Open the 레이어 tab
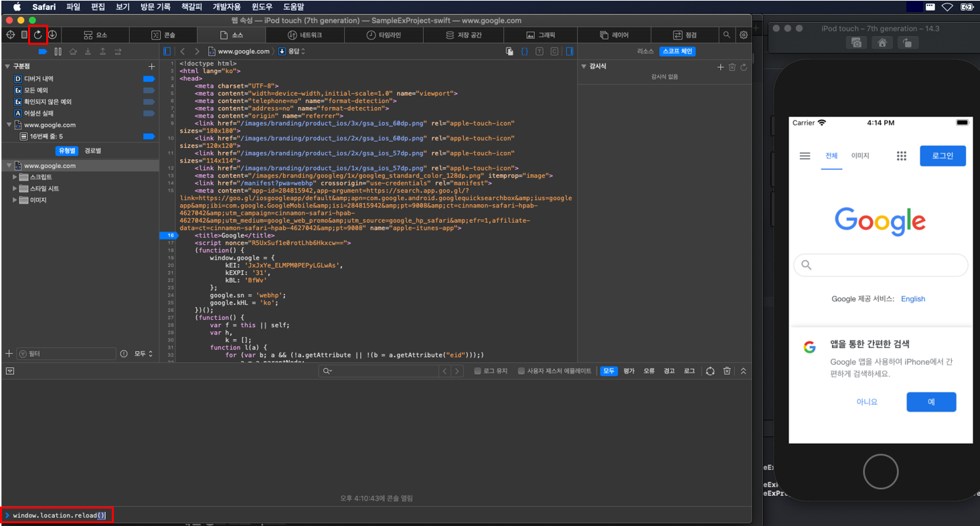This screenshot has width=980, height=526. click(x=614, y=35)
